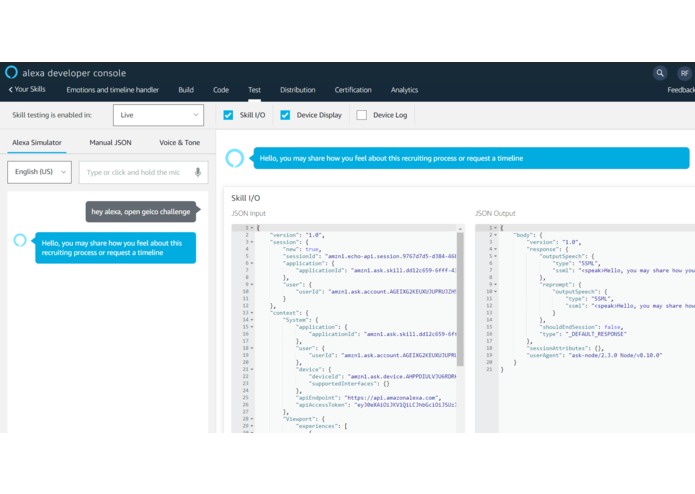Collapse JSON Output line 9 reprompt fold arrow
The width and height of the screenshot is (695, 494).
496,284
